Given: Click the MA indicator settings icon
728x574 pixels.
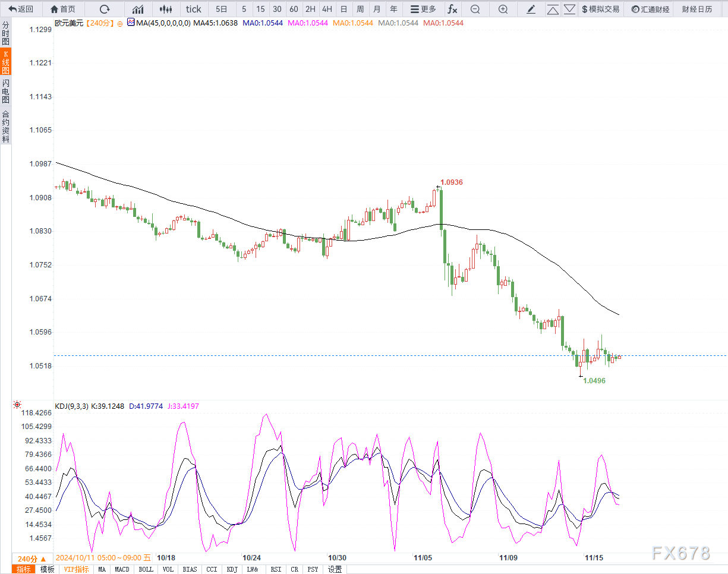Looking at the screenshot, I should pos(131,23).
